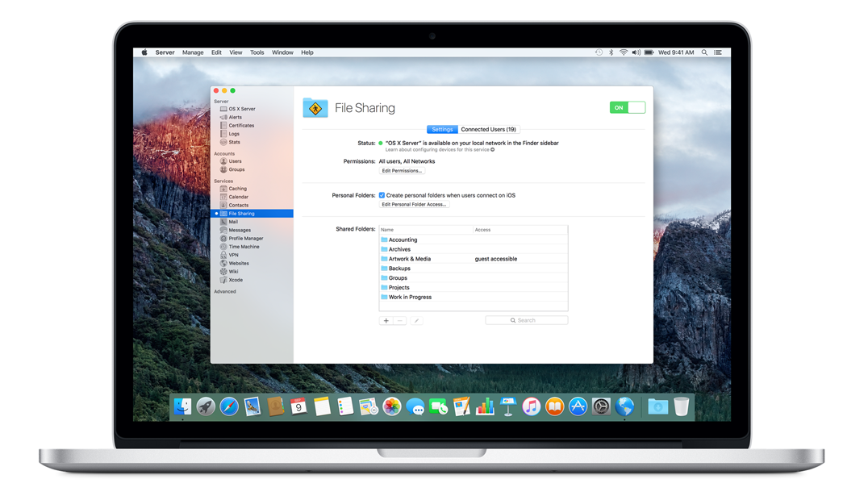Image resolution: width=868 pixels, height=500 pixels.
Task: Select the Work in Progress folder
Action: 474,298
